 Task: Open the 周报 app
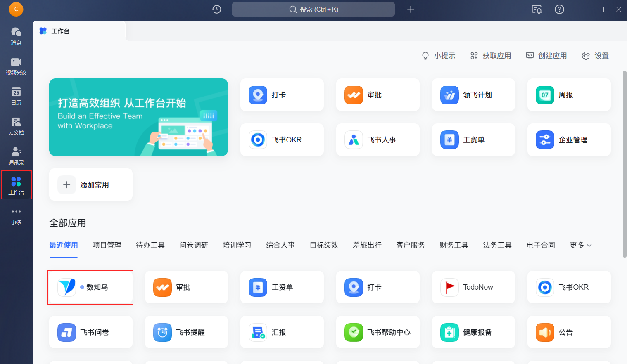[x=569, y=95]
